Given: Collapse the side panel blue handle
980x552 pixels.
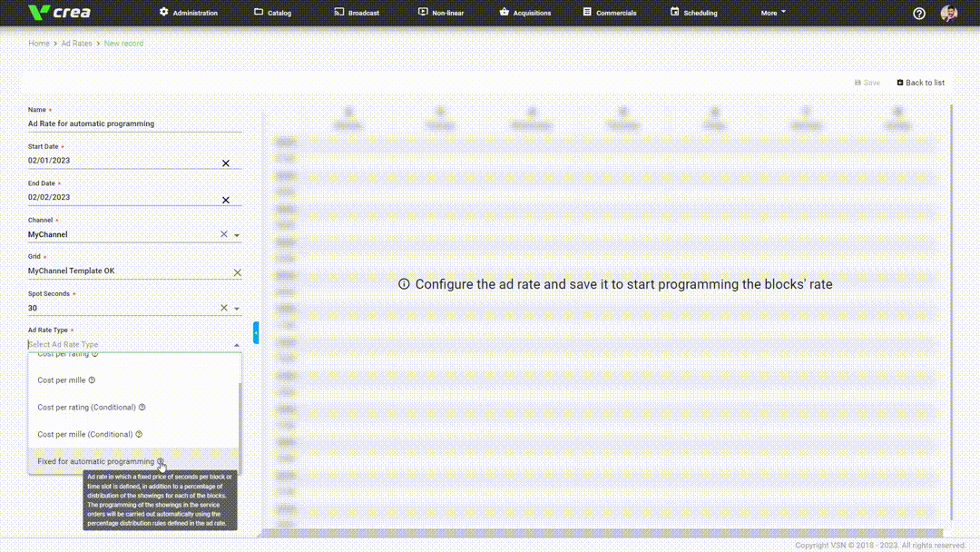Looking at the screenshot, I should click(256, 332).
